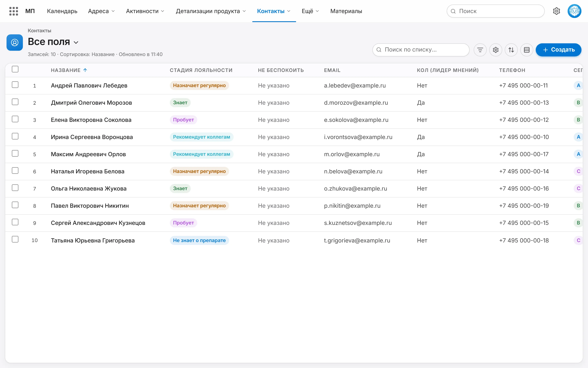Image resolution: width=588 pixels, height=368 pixels.
Task: Click segment badge A for Андрей Лебедев
Action: (578, 85)
